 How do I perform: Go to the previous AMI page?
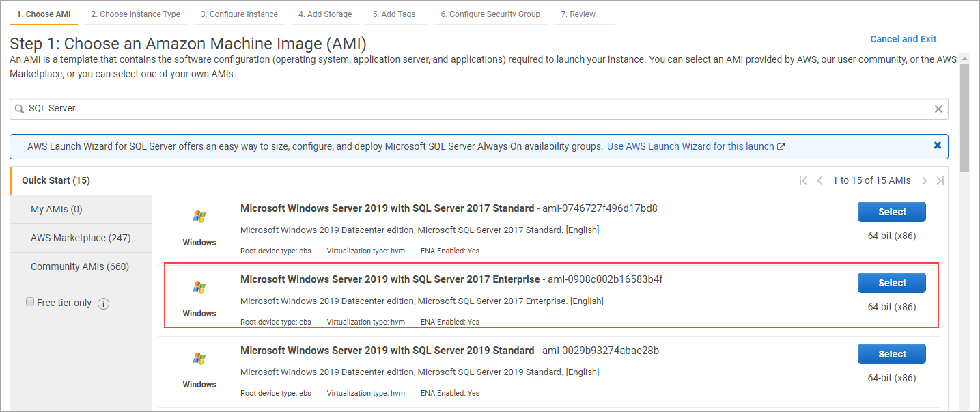click(820, 181)
